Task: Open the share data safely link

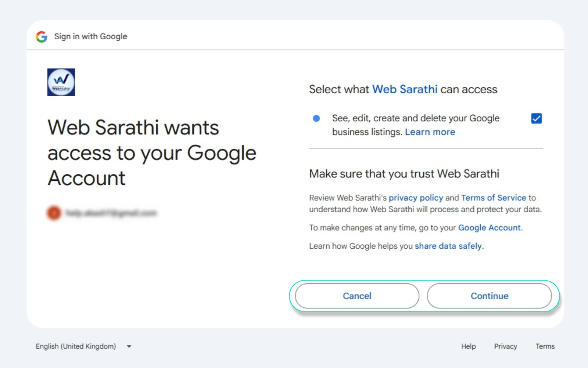Action: [448, 246]
